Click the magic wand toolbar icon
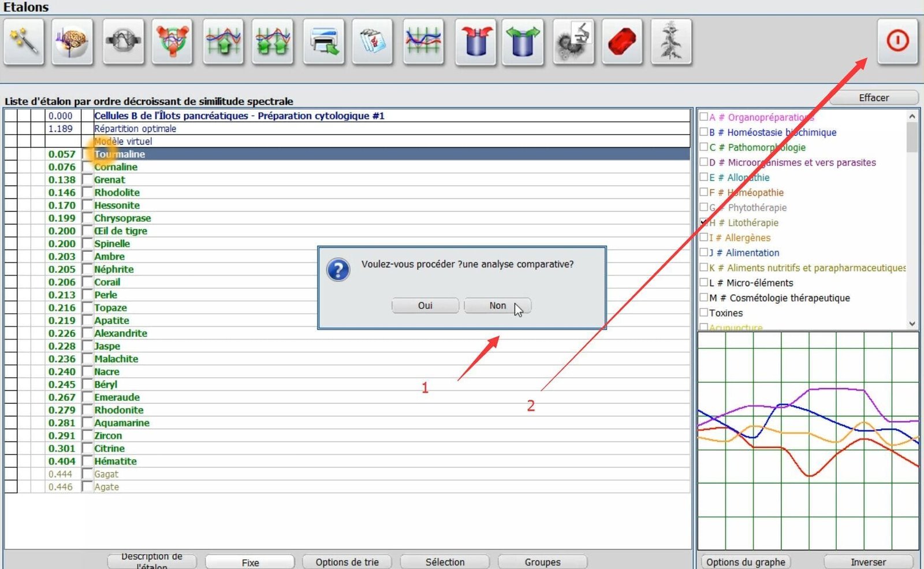This screenshot has width=924, height=569. pos(24,42)
